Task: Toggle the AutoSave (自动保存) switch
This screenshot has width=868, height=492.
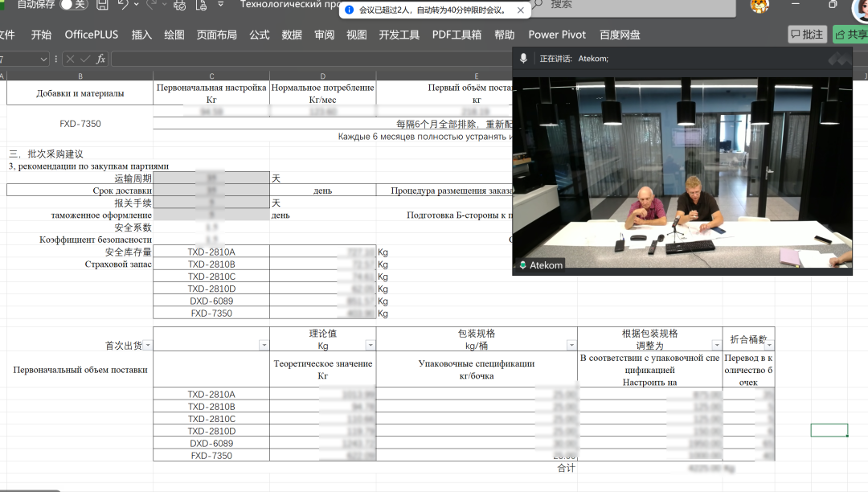Action: coord(73,5)
